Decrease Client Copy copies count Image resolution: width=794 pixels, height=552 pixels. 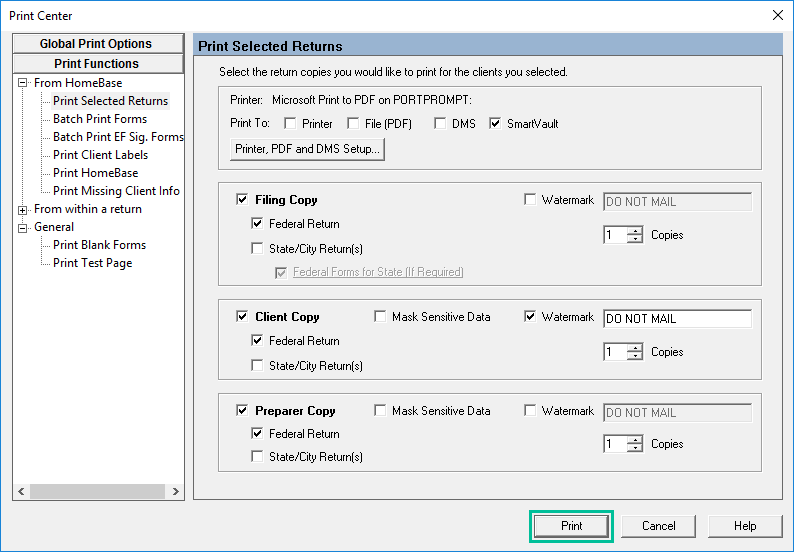click(x=634, y=356)
